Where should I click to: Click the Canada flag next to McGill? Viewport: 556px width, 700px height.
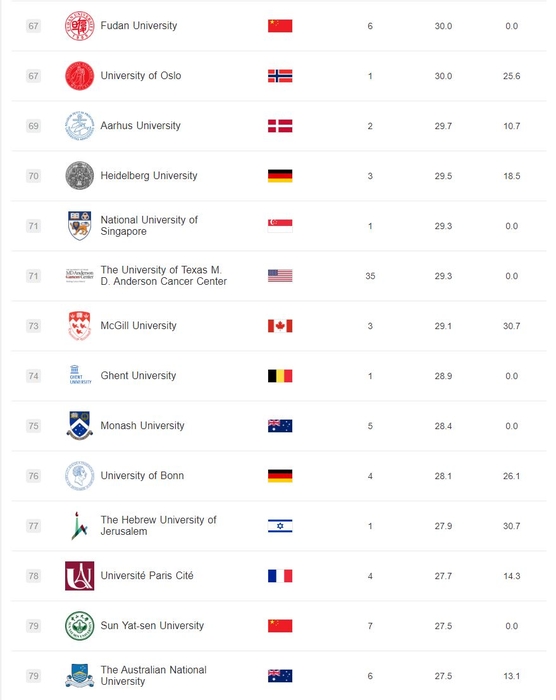280,326
